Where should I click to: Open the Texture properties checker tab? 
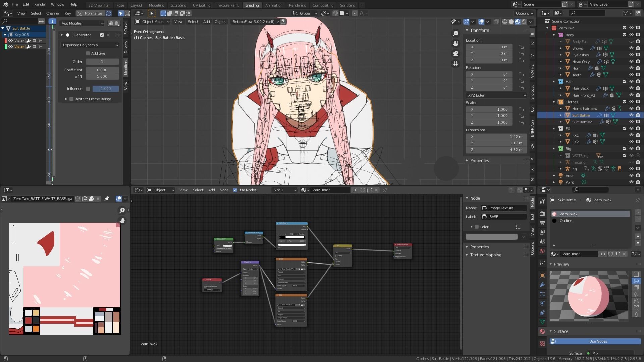point(542,344)
